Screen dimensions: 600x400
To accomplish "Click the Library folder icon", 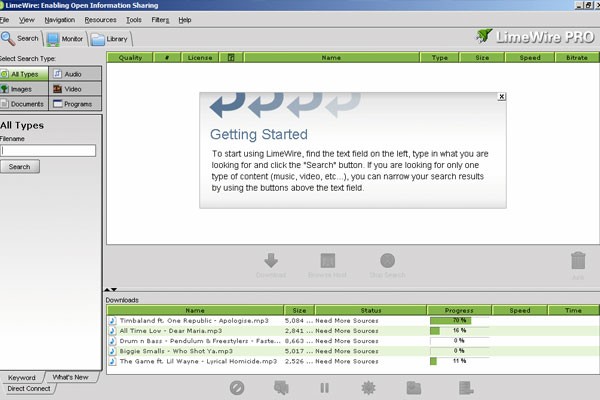I will 98,39.
